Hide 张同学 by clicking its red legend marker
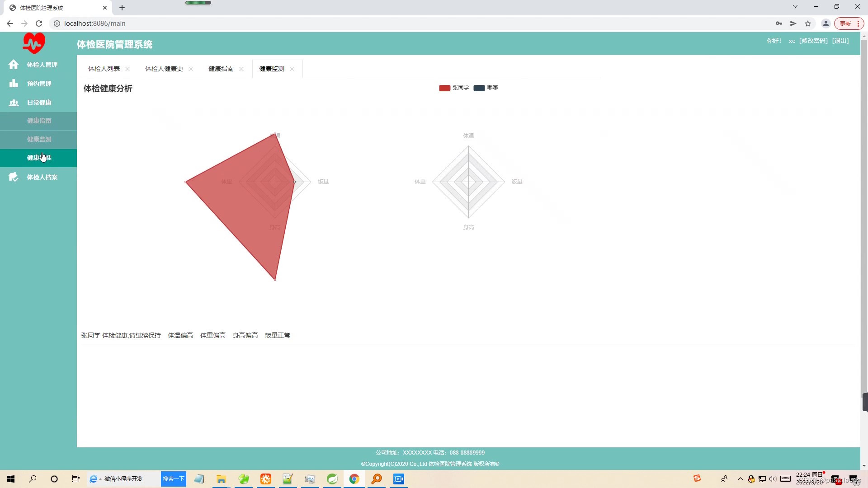The image size is (868, 488). (444, 88)
